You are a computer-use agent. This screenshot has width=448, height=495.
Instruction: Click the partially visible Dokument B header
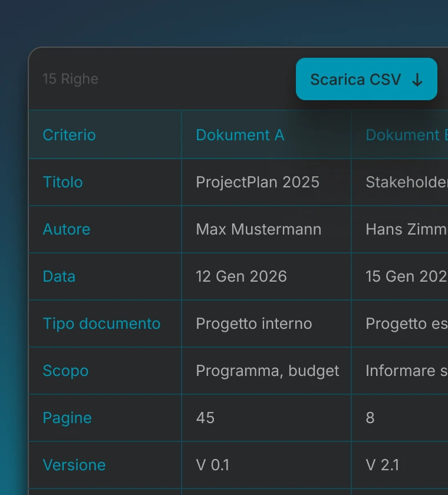406,135
